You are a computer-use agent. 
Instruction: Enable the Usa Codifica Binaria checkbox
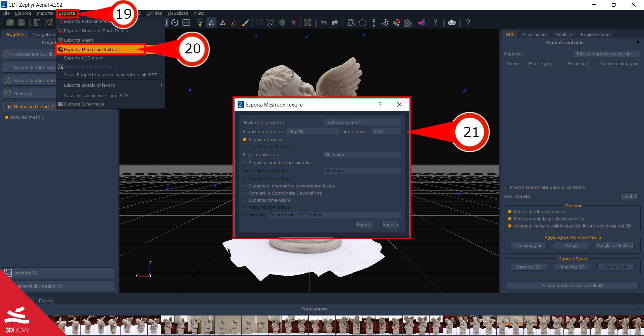point(245,146)
